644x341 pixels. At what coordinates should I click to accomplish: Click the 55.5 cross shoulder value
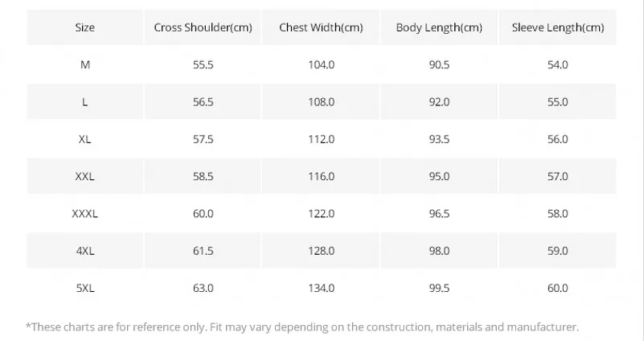203,64
